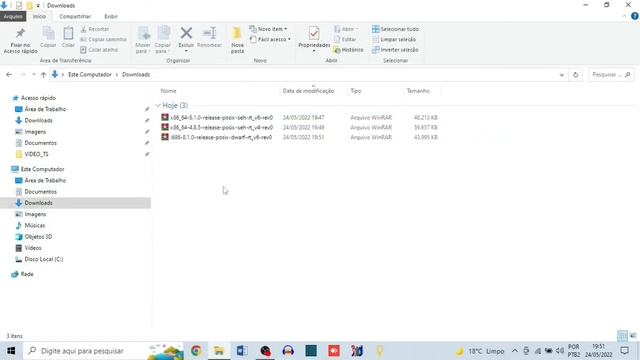Go up one folder level arrow

[x=43, y=75]
